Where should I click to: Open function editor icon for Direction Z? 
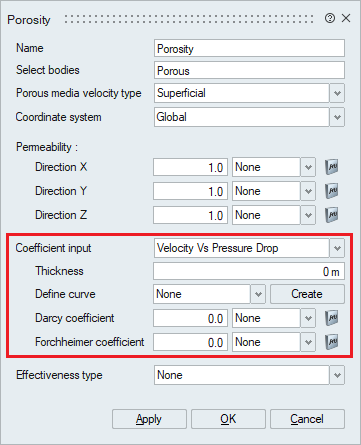click(x=331, y=215)
